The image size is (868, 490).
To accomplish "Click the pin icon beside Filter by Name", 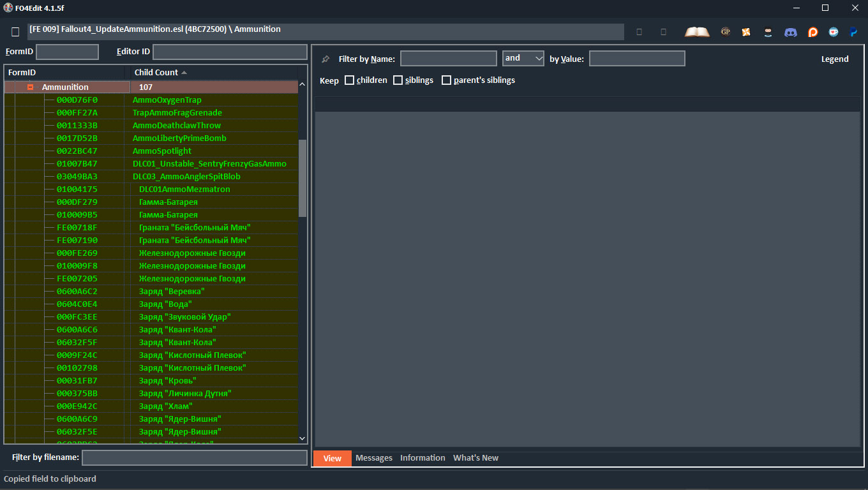I will click(325, 59).
